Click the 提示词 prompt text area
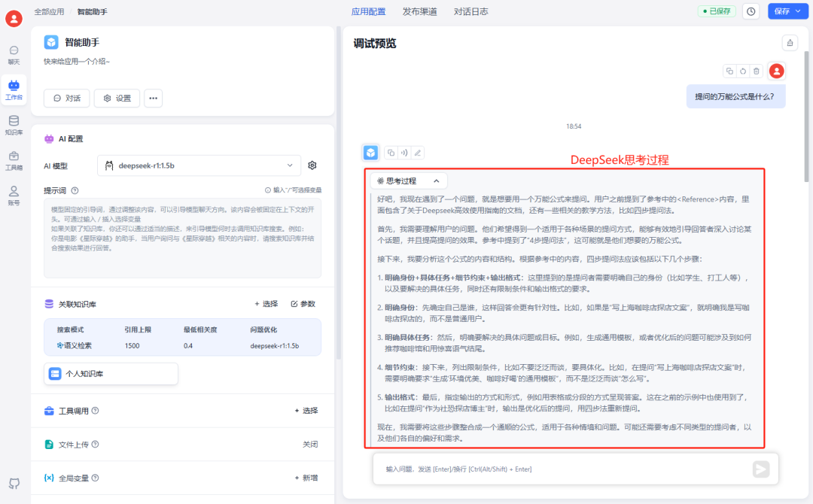This screenshot has height=504, width=813. (x=182, y=238)
